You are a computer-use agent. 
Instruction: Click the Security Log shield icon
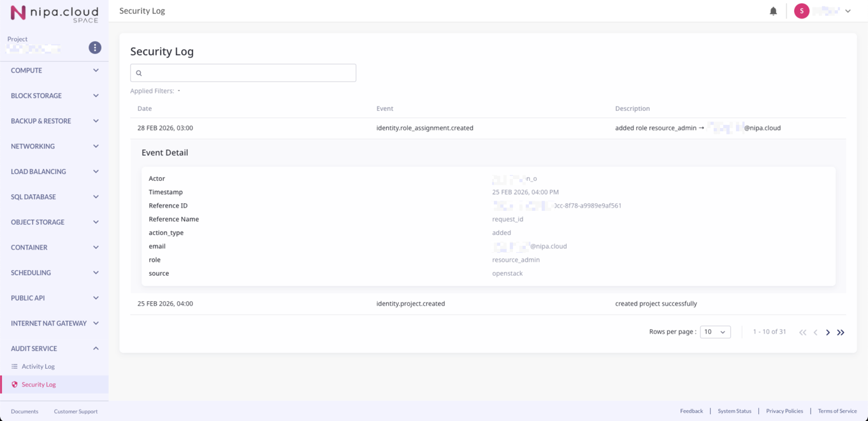[x=15, y=385]
